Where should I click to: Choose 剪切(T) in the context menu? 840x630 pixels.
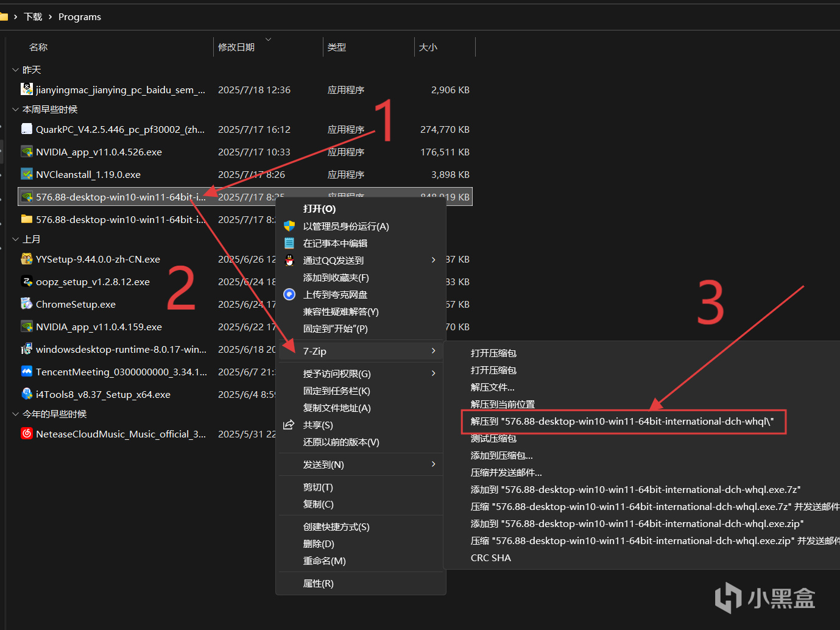(x=318, y=487)
